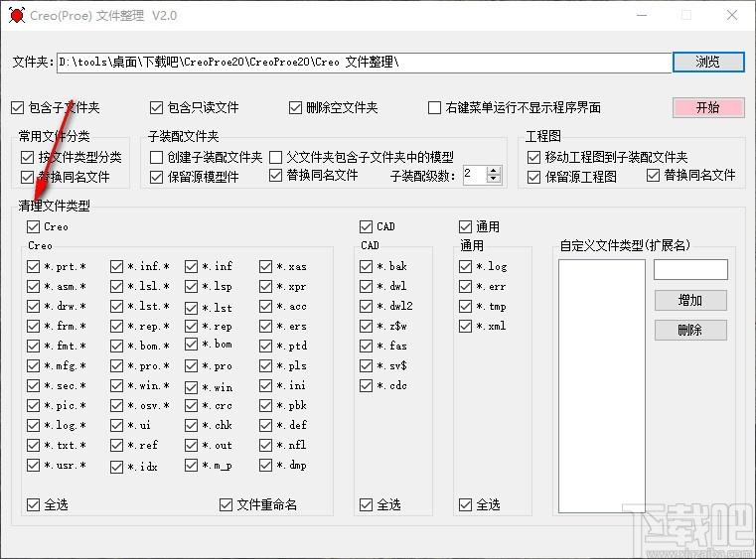Increase 子装配级数 with the up arrow
The width and height of the screenshot is (756, 559).
493,171
